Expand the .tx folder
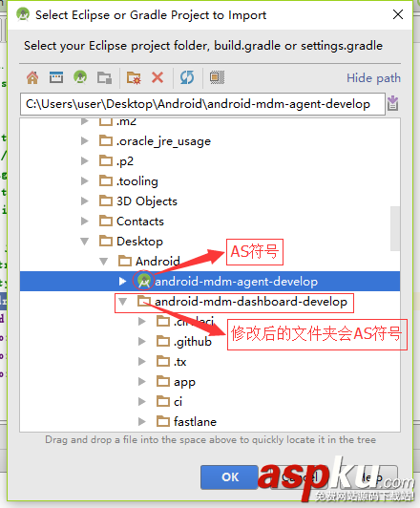Image resolution: width=420 pixels, height=508 pixels. [x=142, y=362]
